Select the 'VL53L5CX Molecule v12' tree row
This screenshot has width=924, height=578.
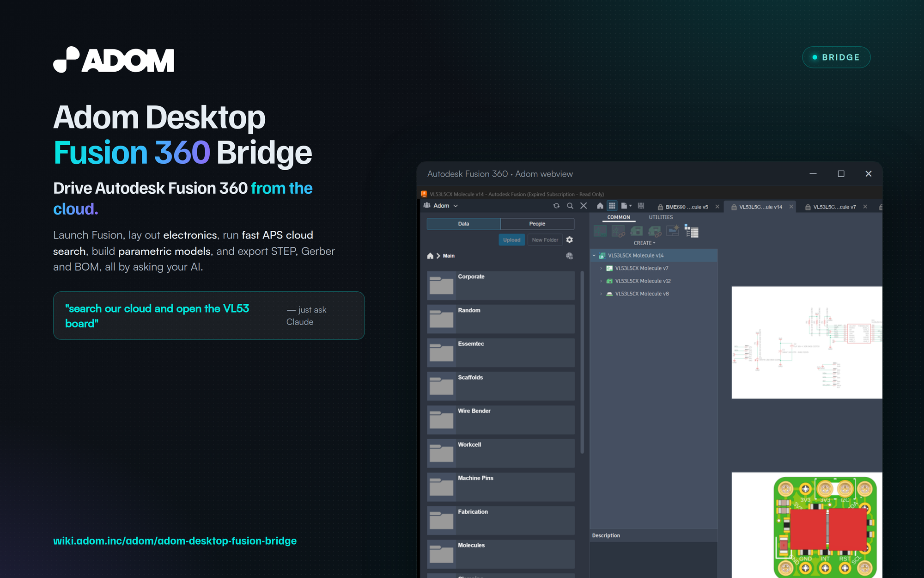tap(654, 281)
